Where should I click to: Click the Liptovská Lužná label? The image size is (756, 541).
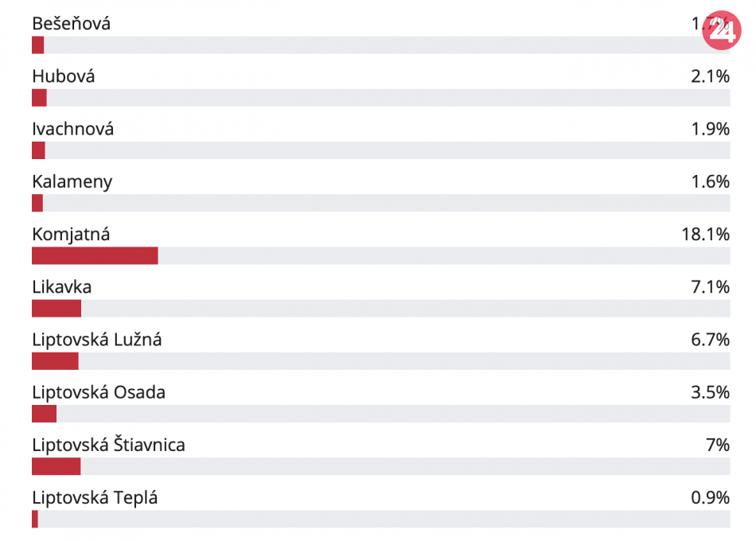[97, 340]
